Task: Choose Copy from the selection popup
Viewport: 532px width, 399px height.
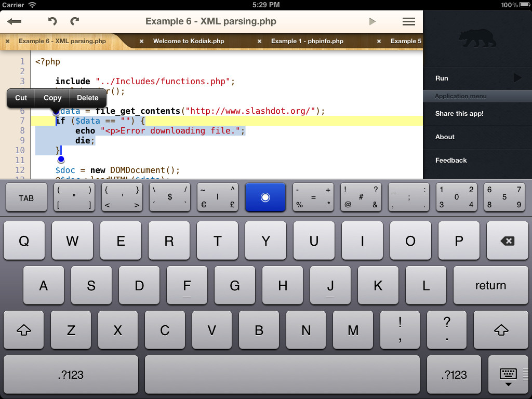Action: tap(52, 98)
